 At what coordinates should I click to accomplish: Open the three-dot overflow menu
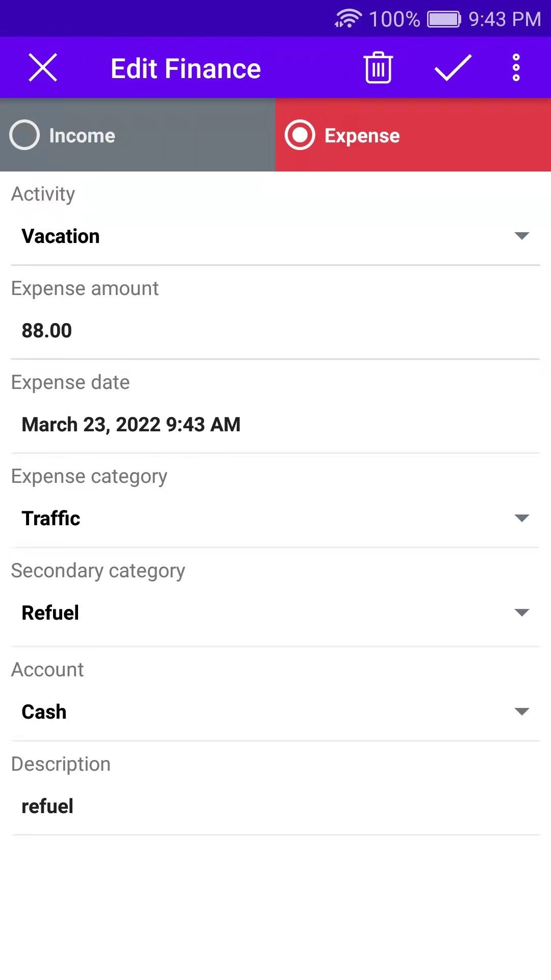coord(516,68)
